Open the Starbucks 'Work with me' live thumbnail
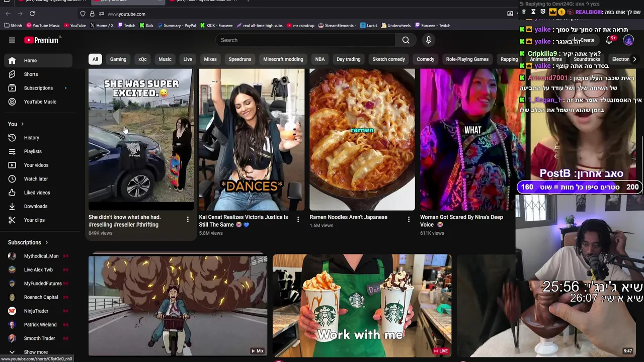The height and width of the screenshot is (362, 644). (x=362, y=305)
